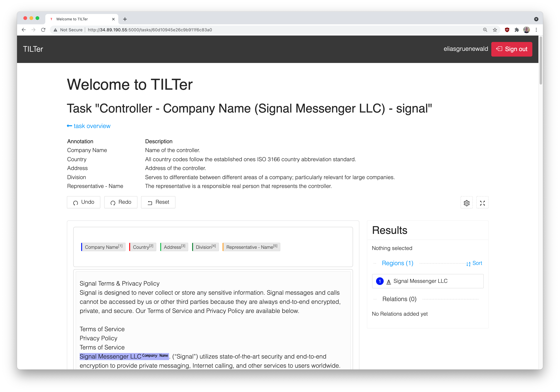
Task: Sort the regions list
Action: [474, 263]
